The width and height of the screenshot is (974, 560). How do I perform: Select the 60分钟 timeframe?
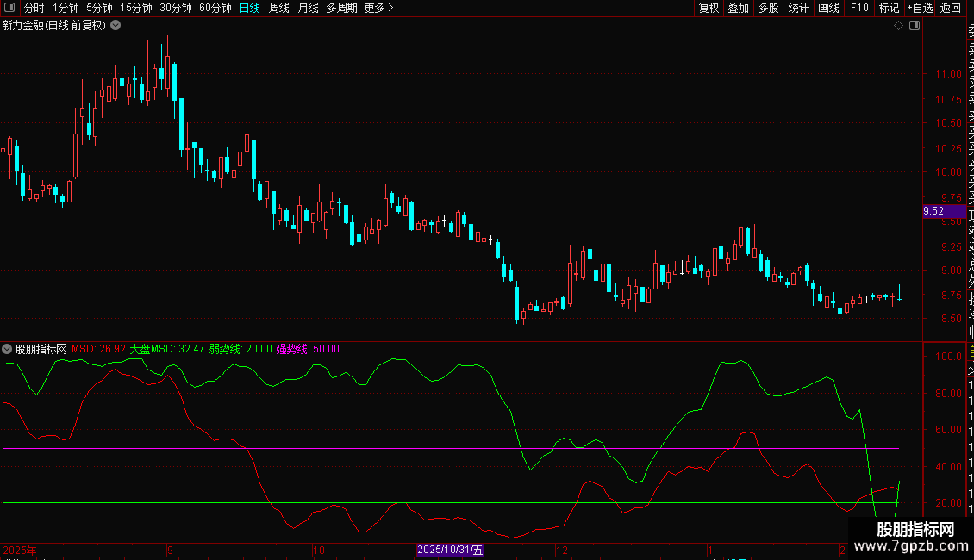point(215,8)
